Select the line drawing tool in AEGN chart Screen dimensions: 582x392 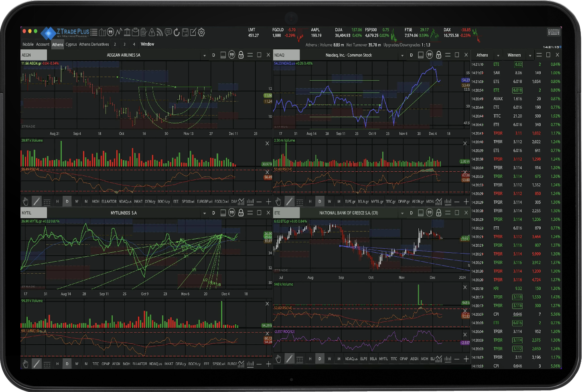pos(37,201)
